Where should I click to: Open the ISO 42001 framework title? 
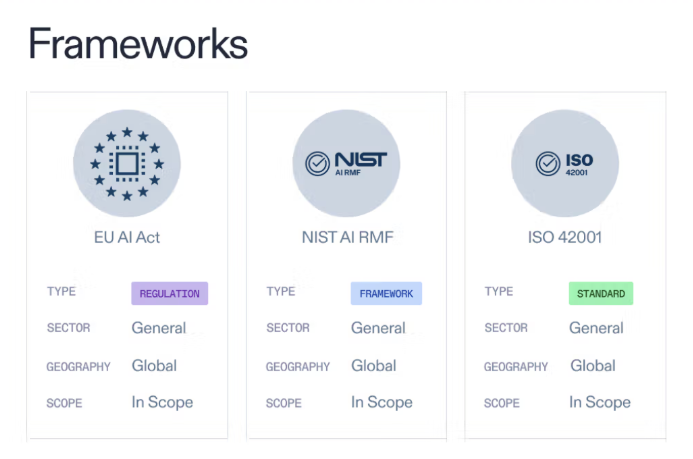[565, 237]
